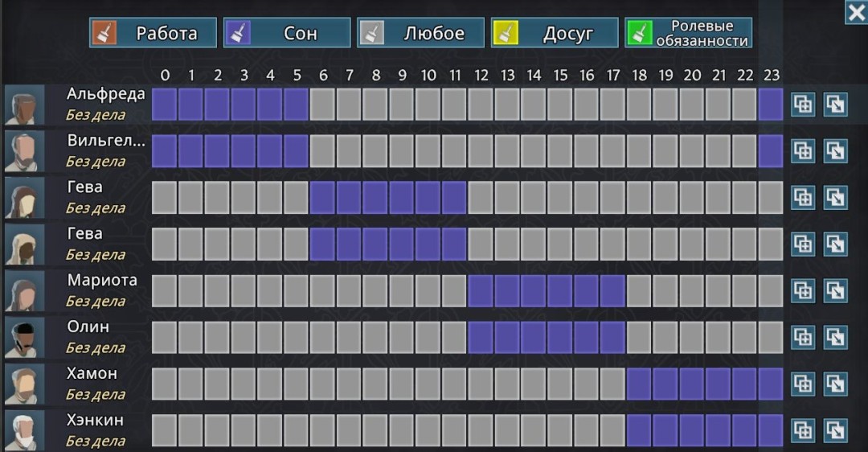
Task: Toggle Мариота's hour 12 schedule cell
Action: (481, 291)
